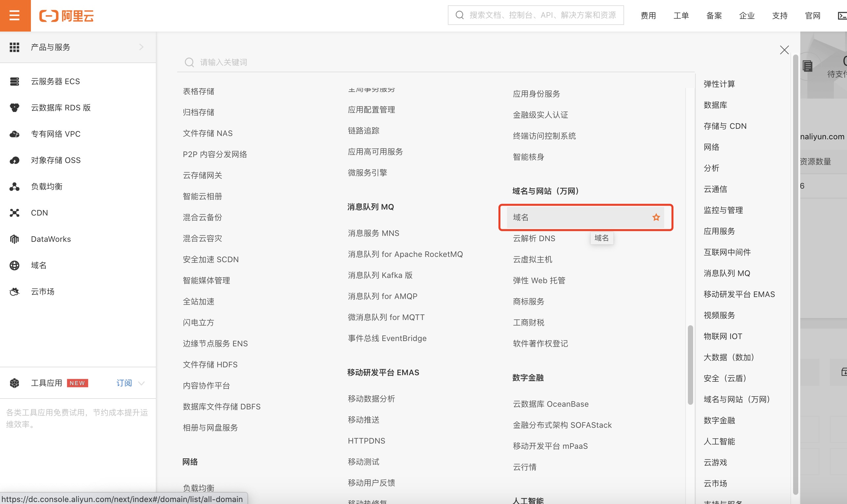Select the 云服务器 ECS sidebar icon

pyautogui.click(x=14, y=81)
